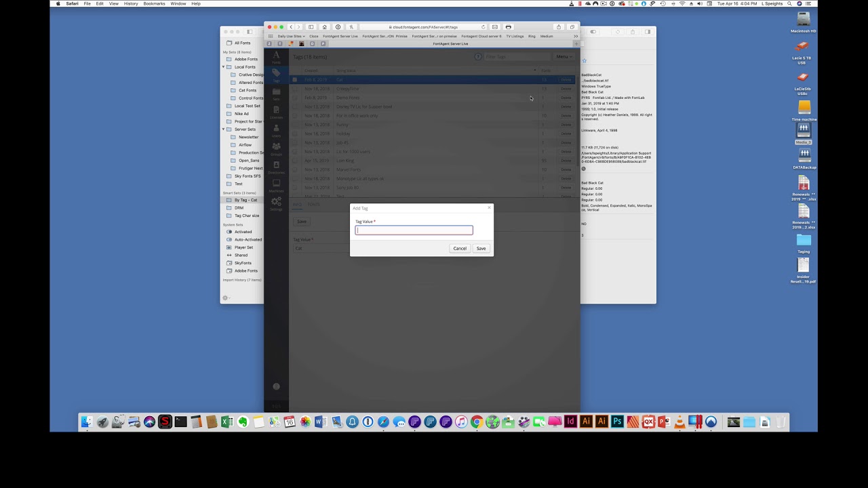Open the Window menu in menu bar

[178, 3]
